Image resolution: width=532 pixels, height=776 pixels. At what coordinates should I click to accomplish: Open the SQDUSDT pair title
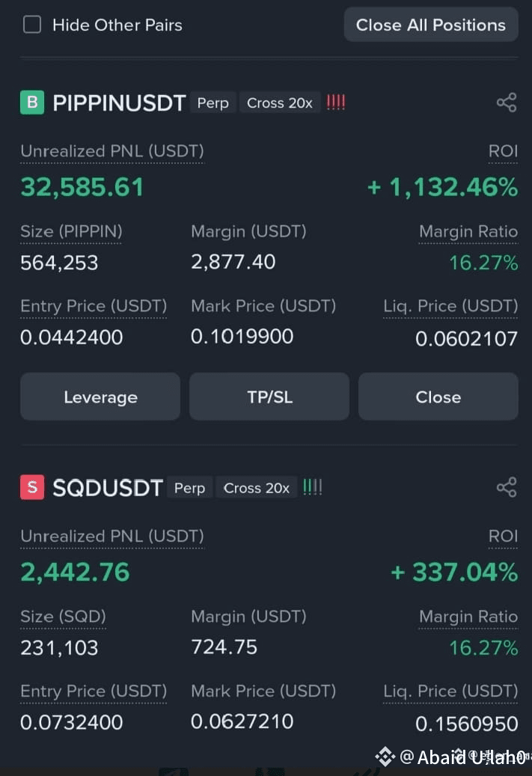(x=108, y=488)
